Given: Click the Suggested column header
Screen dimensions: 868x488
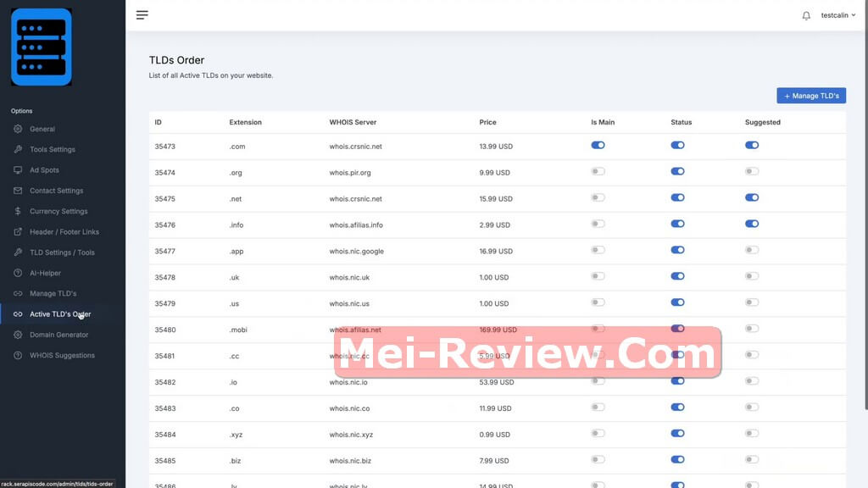Looking at the screenshot, I should (762, 122).
